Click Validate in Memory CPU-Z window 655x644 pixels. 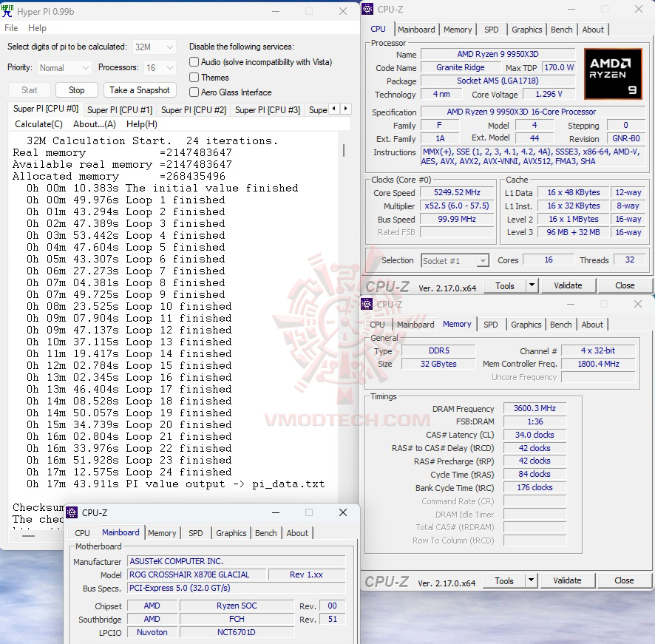pos(567,580)
